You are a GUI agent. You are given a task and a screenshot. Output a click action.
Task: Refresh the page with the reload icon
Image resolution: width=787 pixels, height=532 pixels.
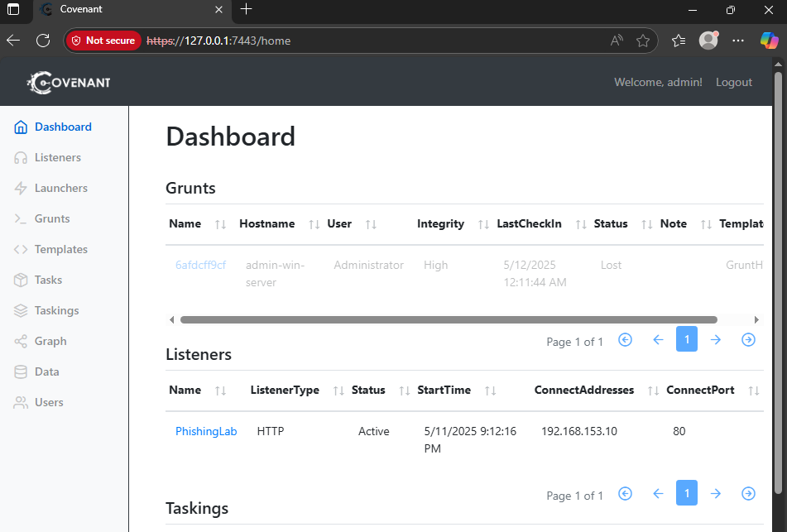(43, 41)
